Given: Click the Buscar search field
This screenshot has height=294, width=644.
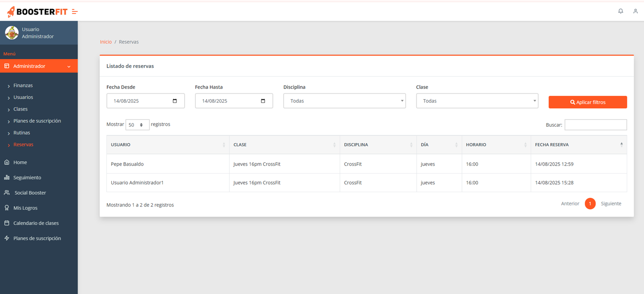Looking at the screenshot, I should 595,125.
